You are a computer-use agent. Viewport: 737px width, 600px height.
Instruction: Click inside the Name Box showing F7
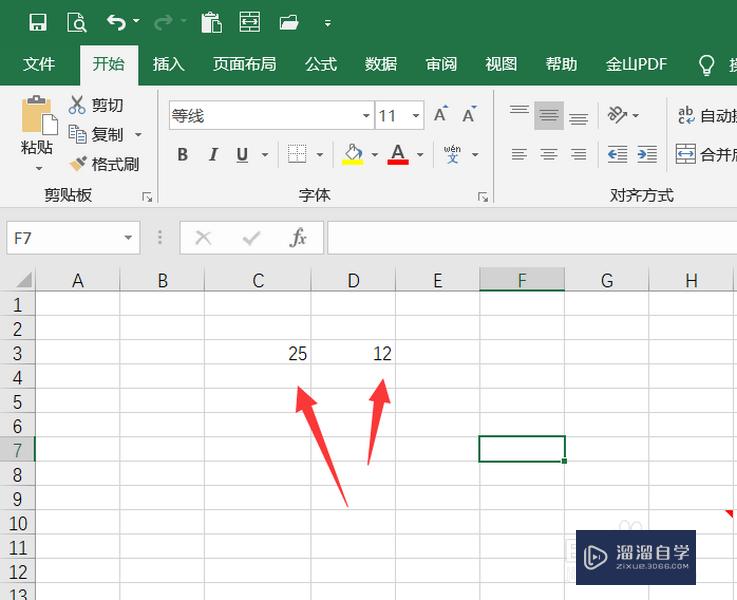[64, 238]
